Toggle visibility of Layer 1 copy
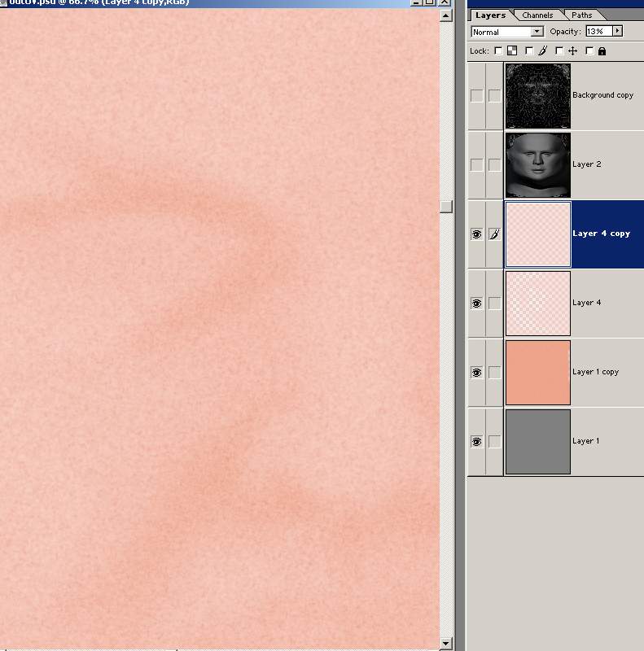This screenshot has height=651, width=644. tap(477, 373)
